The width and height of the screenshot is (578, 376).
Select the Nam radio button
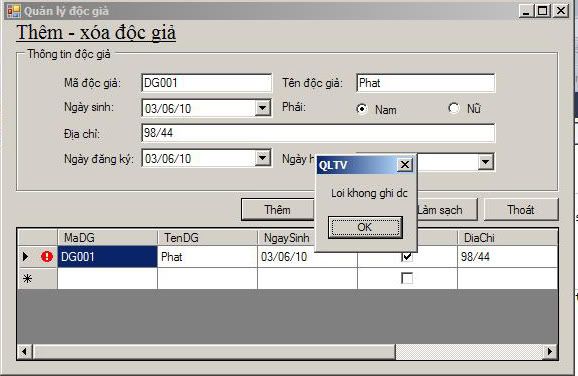point(362,109)
